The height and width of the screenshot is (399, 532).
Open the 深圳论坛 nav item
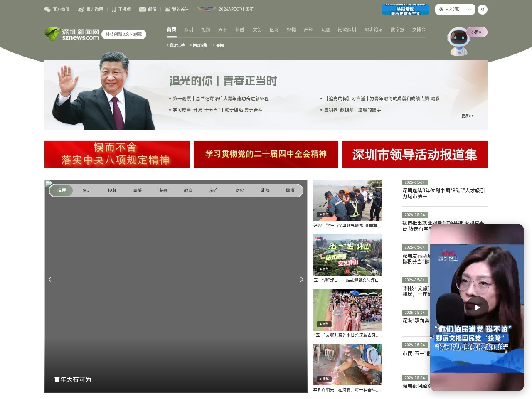374,30
